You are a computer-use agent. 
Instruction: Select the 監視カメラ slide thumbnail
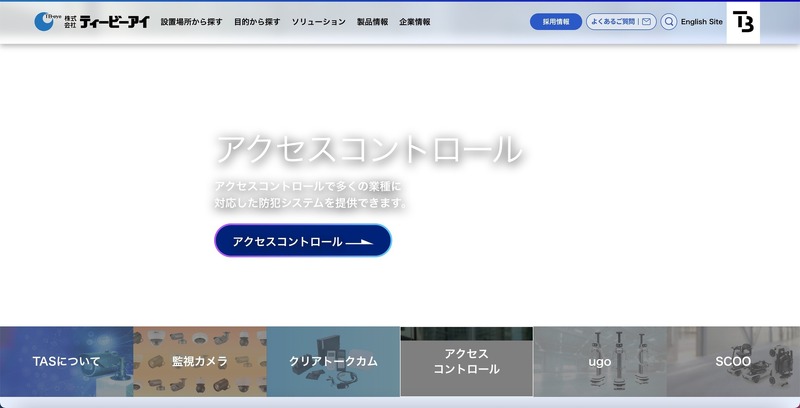pos(200,361)
